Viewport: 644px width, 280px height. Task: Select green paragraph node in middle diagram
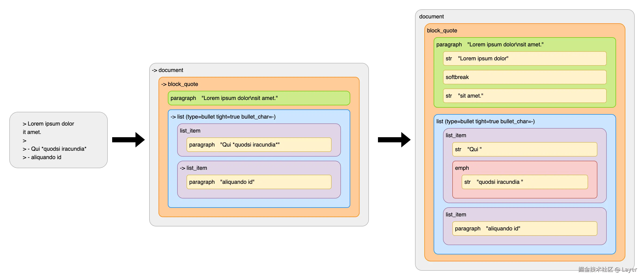pyautogui.click(x=259, y=98)
